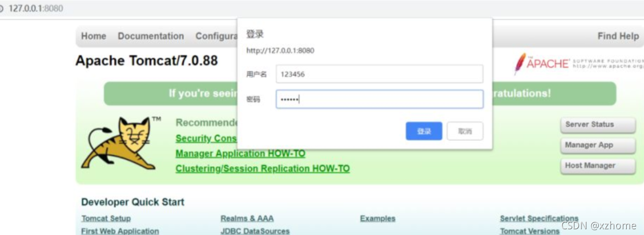644x235 pixels.
Task: Focus the 用户名 username field
Action: tap(380, 74)
